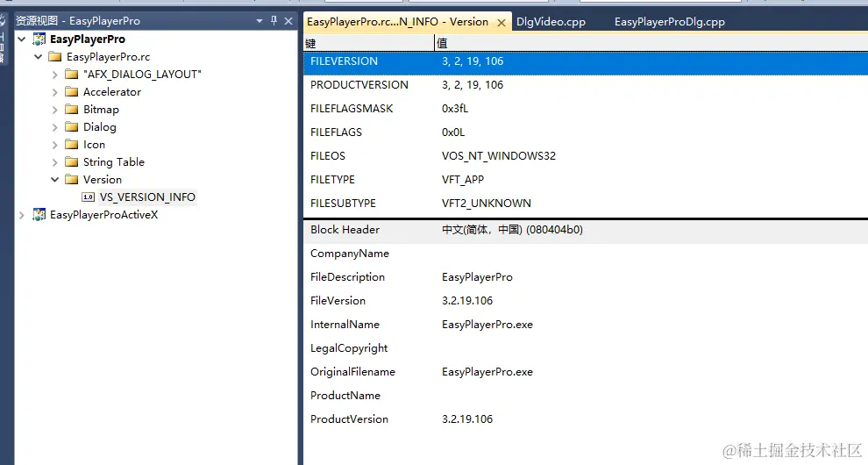Image resolution: width=868 pixels, height=465 pixels.
Task: Click the Version folder icon
Action: point(71,180)
